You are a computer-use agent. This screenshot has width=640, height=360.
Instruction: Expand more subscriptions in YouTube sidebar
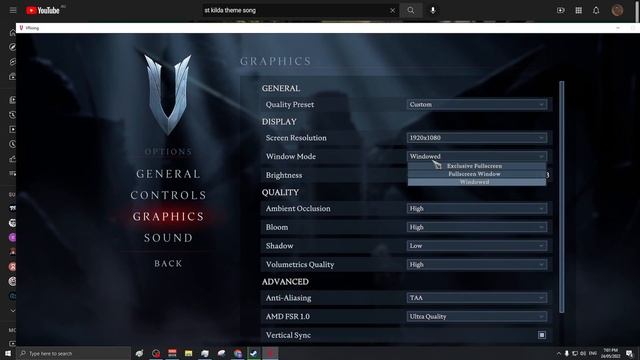click(x=13, y=311)
